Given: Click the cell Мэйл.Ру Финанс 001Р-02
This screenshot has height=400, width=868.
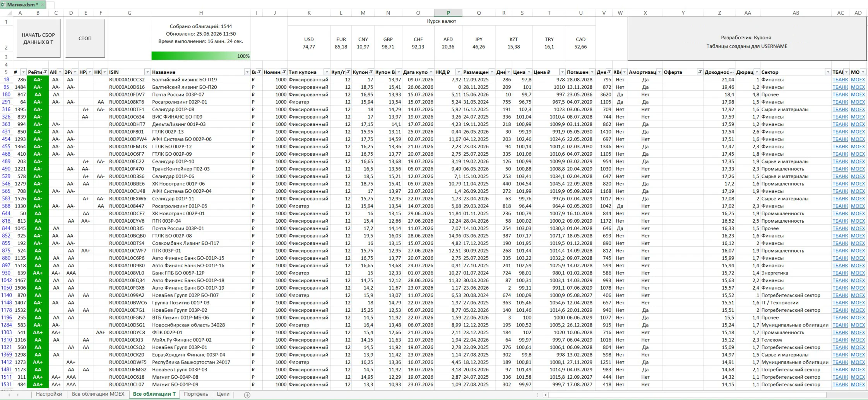Looking at the screenshot, I should click(x=201, y=340).
